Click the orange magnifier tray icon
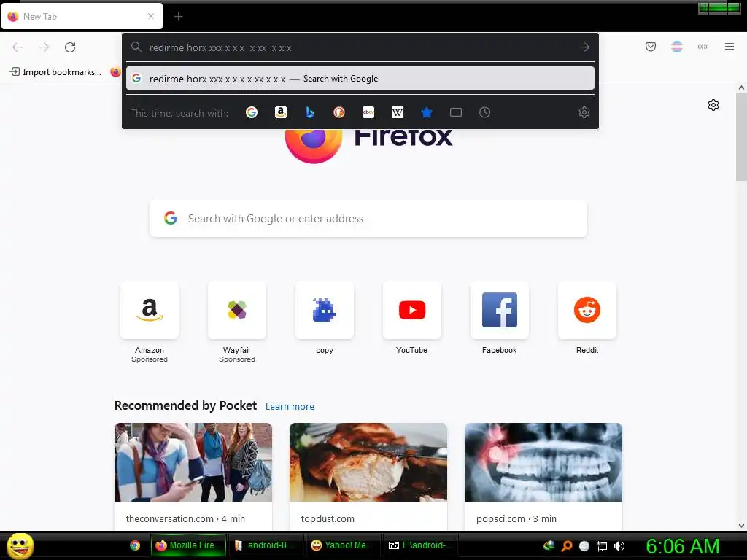747x560 pixels. (x=567, y=546)
